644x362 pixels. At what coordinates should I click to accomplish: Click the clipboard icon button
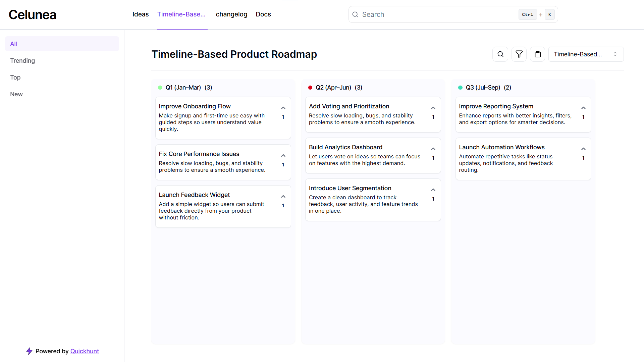pos(538,54)
